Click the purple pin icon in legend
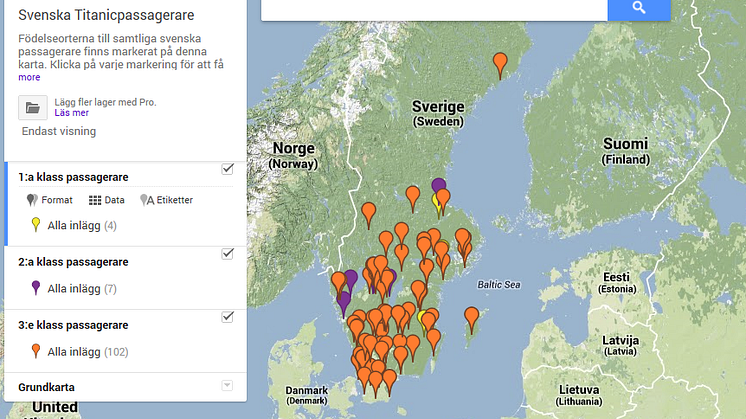746x419 pixels. (35, 289)
